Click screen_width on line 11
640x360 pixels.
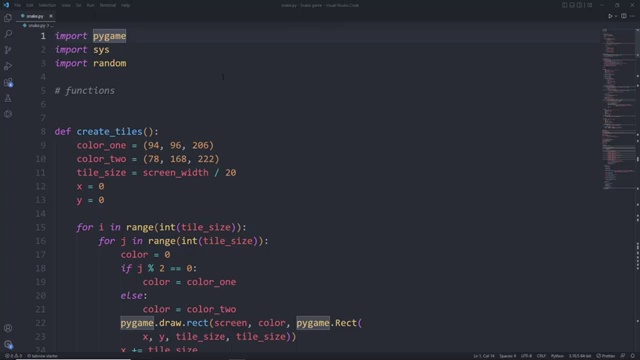[176, 173]
